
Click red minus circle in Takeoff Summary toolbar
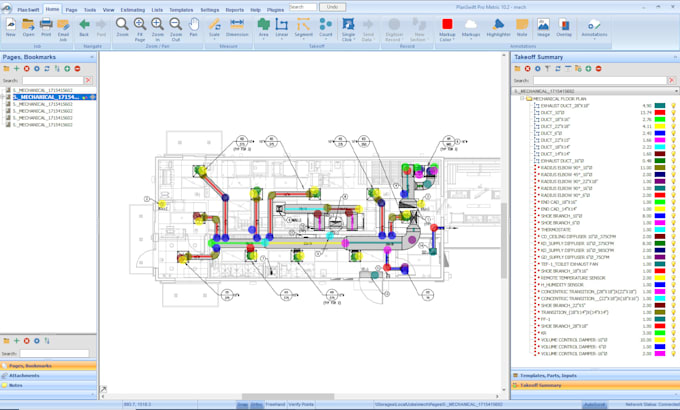[x=598, y=69]
